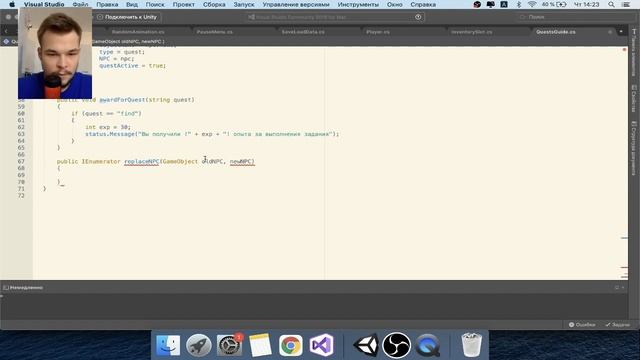This screenshot has width=640, height=360.
Task: Open the Окно menu
Action: tap(395, 4)
